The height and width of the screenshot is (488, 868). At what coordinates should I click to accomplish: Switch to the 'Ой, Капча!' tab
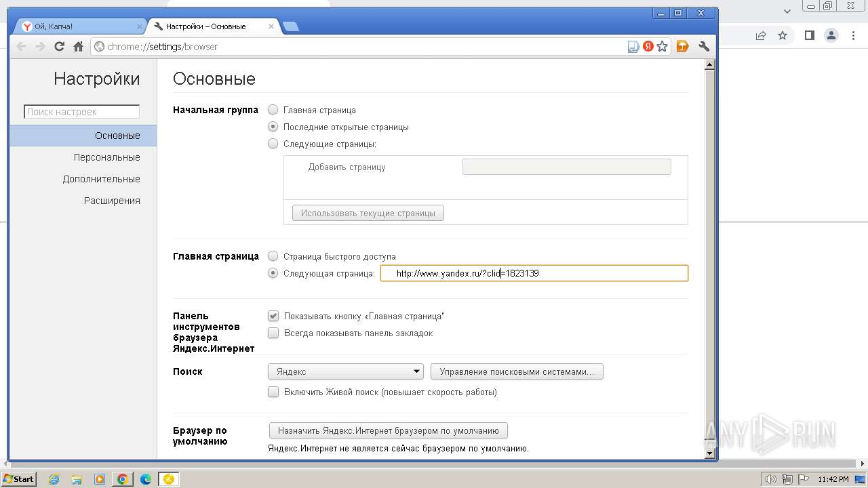pyautogui.click(x=80, y=26)
